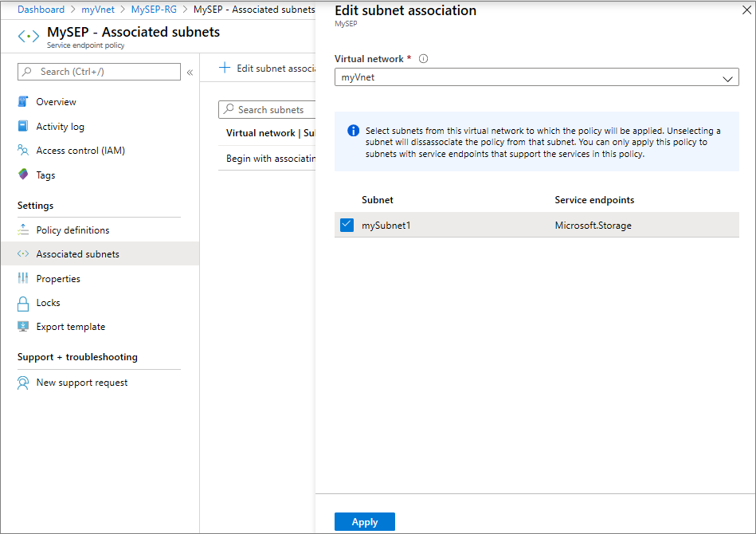Open Properties in the Settings menu

58,279
